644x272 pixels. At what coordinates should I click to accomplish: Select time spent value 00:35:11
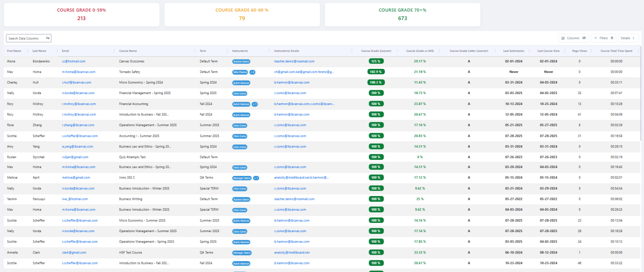coord(616,83)
